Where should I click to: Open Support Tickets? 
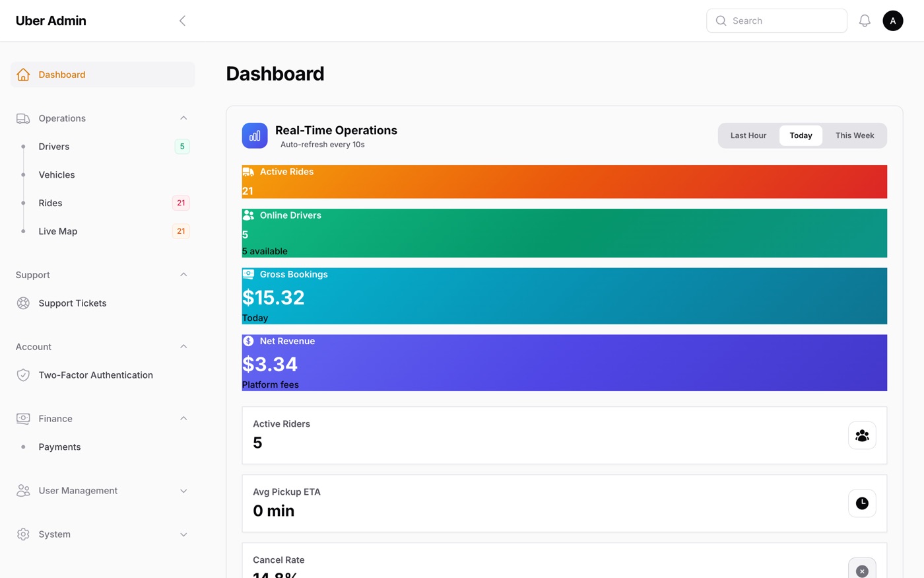(x=103, y=303)
